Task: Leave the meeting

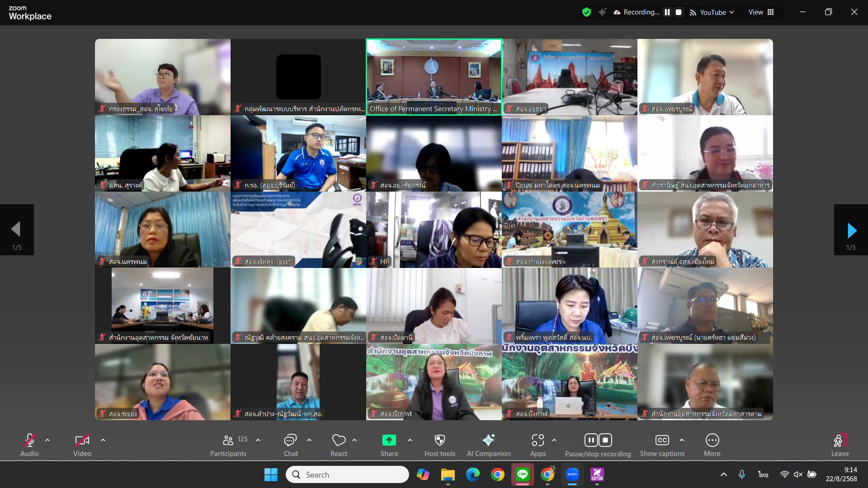Action: 840,441
